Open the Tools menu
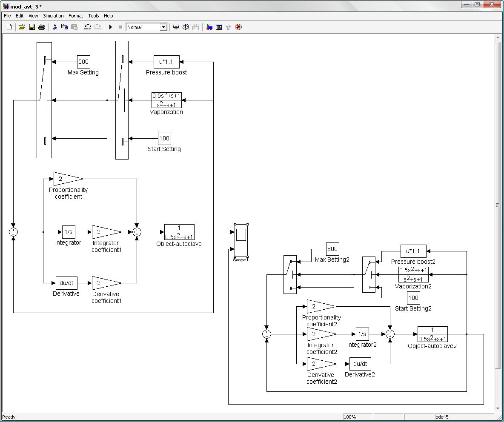504x422 pixels. [x=94, y=16]
